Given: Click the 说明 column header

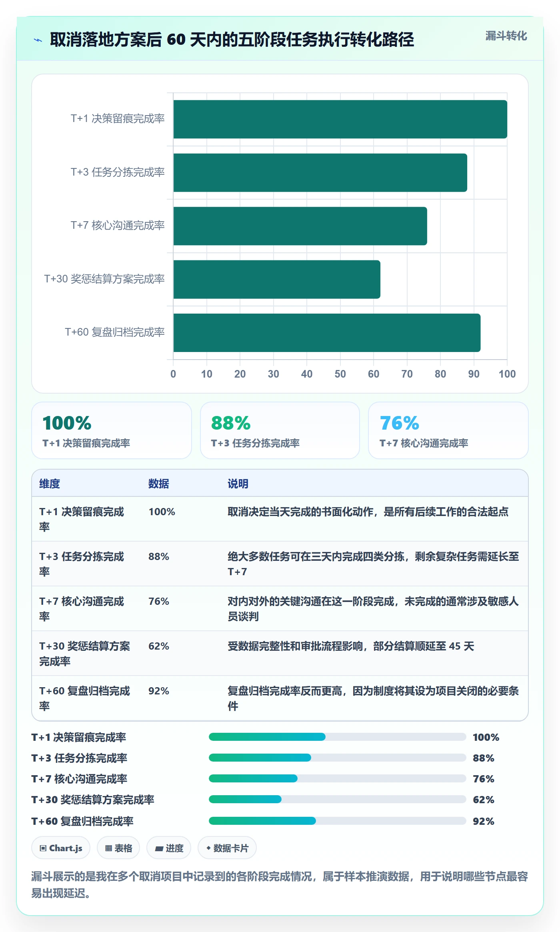Looking at the screenshot, I should coord(238,484).
